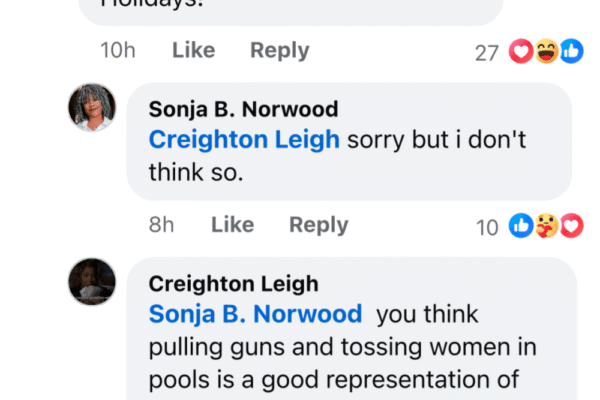Screen dimensions: 600x400
Task: Reply to the comment posted 10h ago
Action: click(x=279, y=51)
